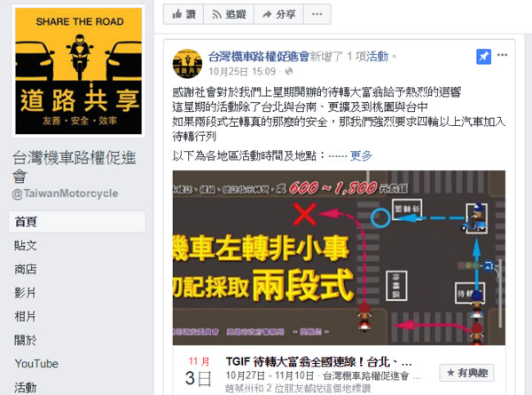Open the TGIF 待轉大富翁 event title
This screenshot has width=532, height=395.
click(x=318, y=362)
